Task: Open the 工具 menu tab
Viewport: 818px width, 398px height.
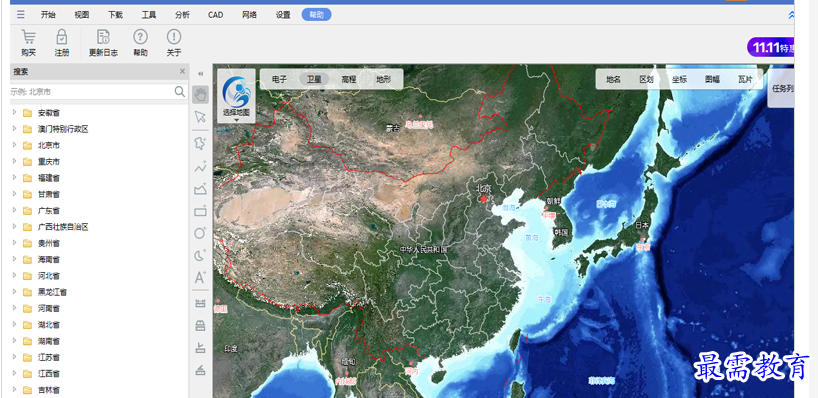Action: (149, 15)
